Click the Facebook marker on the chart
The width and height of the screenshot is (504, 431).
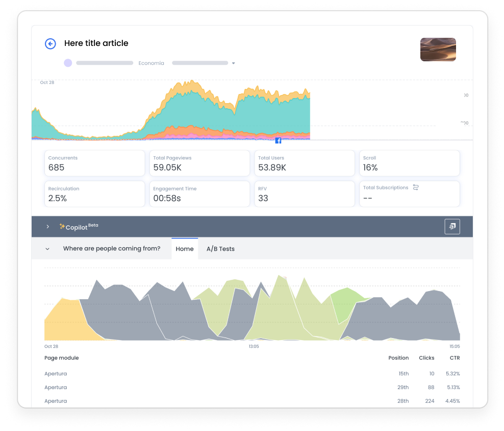pyautogui.click(x=278, y=140)
